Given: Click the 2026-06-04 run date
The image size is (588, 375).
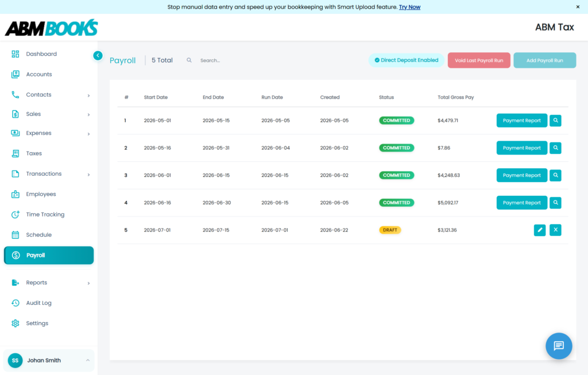Looking at the screenshot, I should click(276, 148).
